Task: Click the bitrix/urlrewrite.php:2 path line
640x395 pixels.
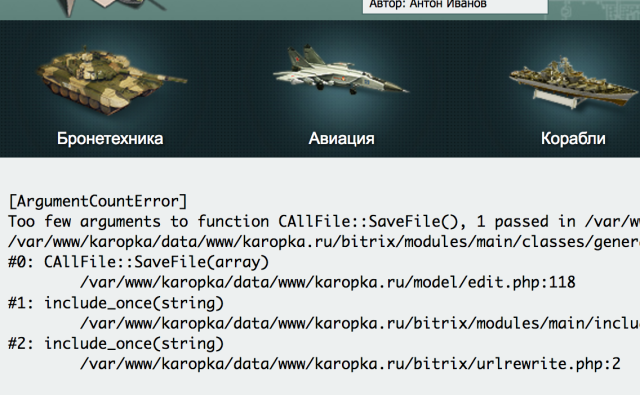Action: pyautogui.click(x=350, y=364)
